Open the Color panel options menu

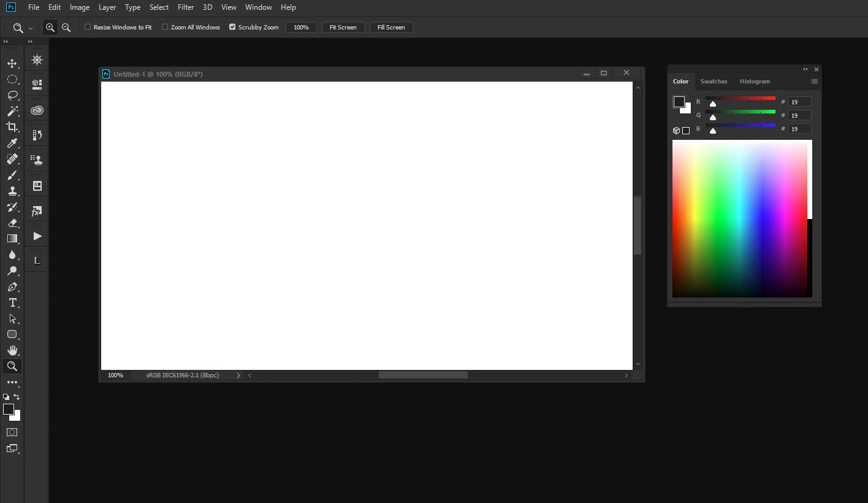pos(814,81)
